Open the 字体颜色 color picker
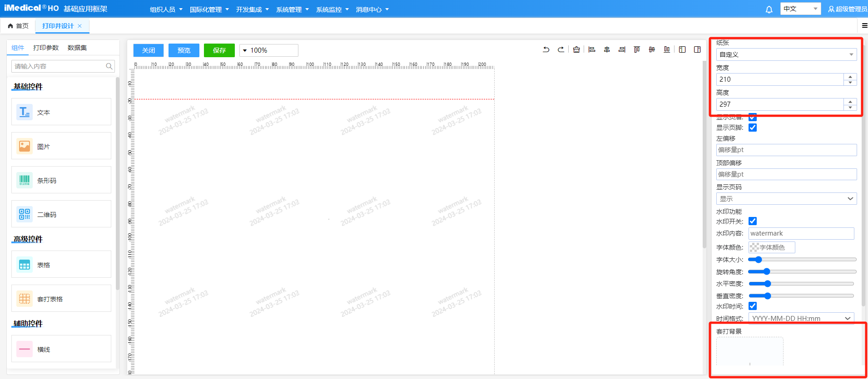Screen dimensions: 868x379 click(x=772, y=247)
